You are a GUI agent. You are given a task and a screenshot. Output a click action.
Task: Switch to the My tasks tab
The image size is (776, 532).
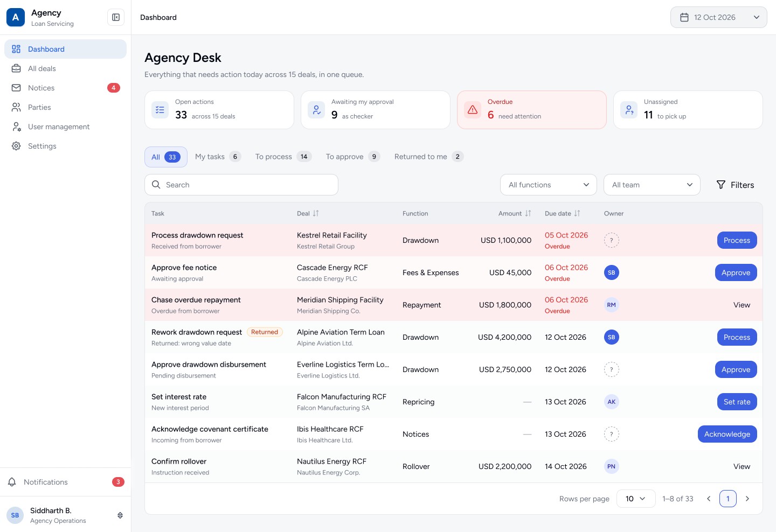point(218,157)
